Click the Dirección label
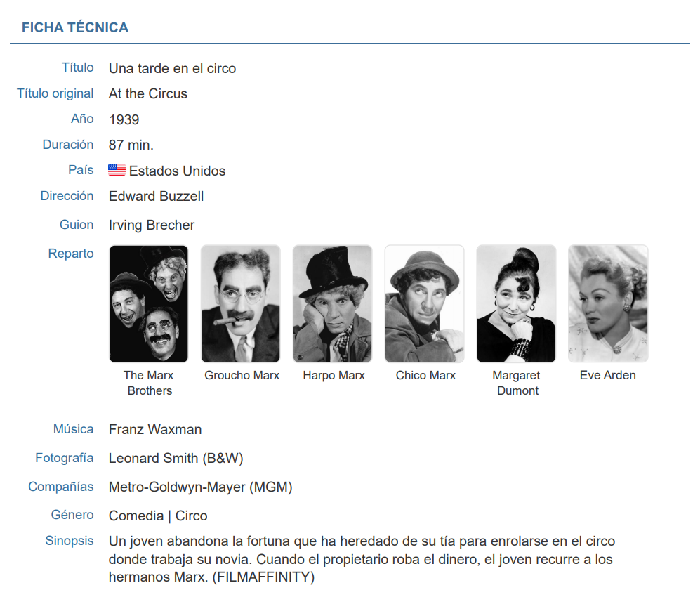700x604 pixels. click(67, 196)
